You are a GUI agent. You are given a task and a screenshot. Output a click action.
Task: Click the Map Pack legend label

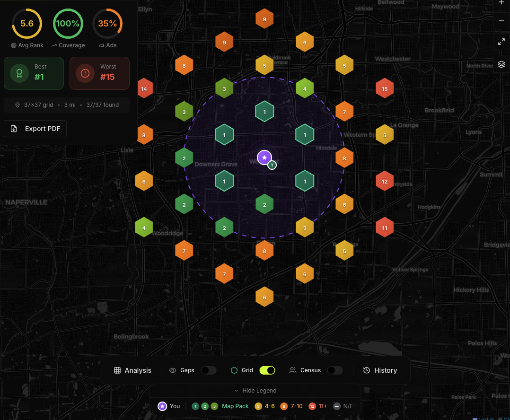tap(235, 406)
